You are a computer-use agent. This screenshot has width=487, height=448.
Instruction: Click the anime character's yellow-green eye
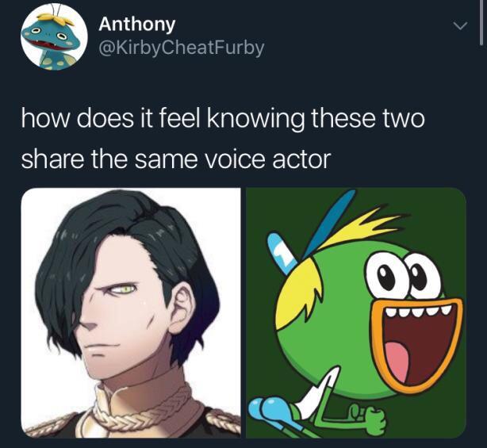(x=125, y=289)
